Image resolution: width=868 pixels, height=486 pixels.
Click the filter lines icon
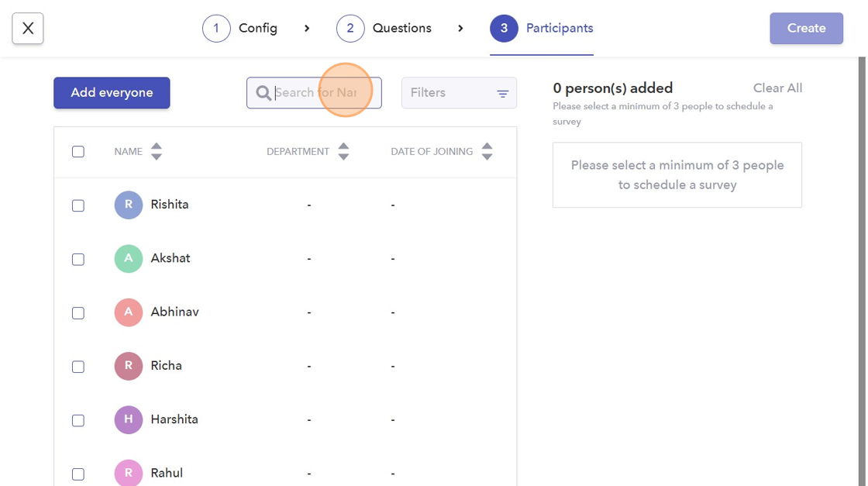[503, 94]
